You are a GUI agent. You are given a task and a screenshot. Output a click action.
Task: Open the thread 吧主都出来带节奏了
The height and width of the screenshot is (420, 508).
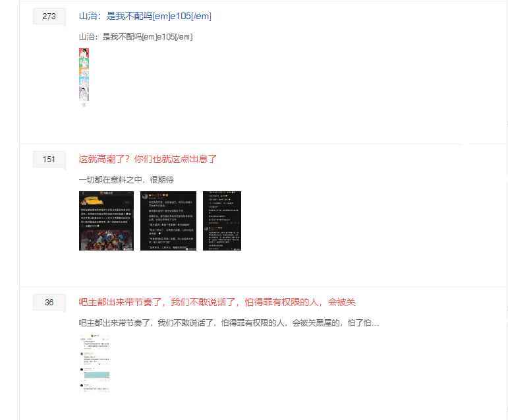click(217, 302)
